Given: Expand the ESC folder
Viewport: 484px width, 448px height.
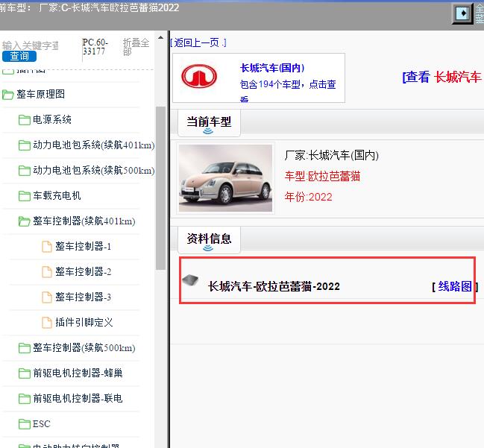Looking at the screenshot, I should (41, 424).
